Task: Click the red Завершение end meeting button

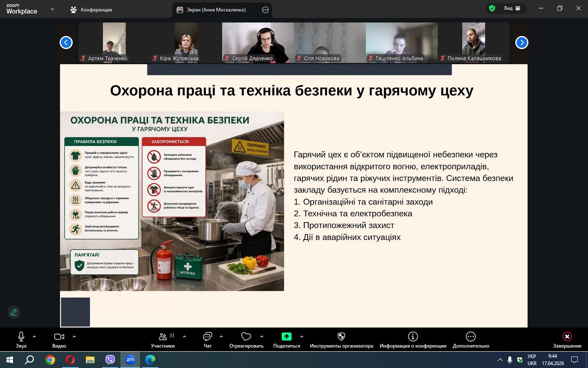Action: pyautogui.click(x=567, y=337)
